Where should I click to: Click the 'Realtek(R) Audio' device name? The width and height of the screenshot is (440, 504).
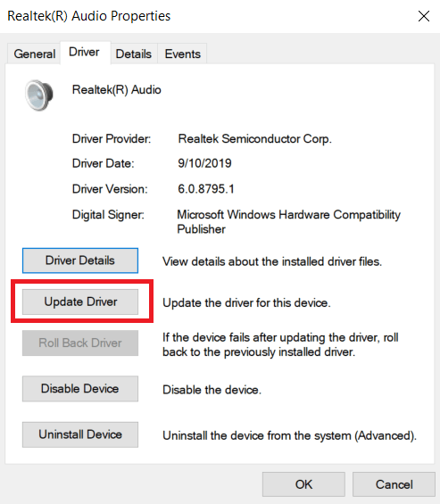click(116, 90)
